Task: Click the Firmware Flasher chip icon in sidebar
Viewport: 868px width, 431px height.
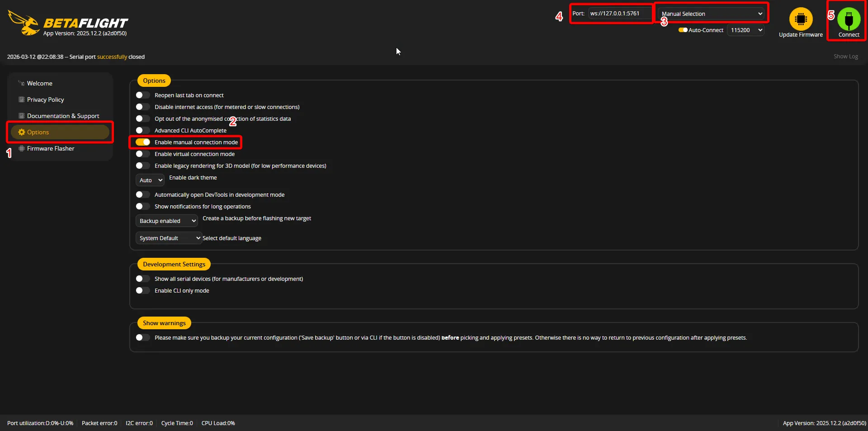Action: coord(21,148)
